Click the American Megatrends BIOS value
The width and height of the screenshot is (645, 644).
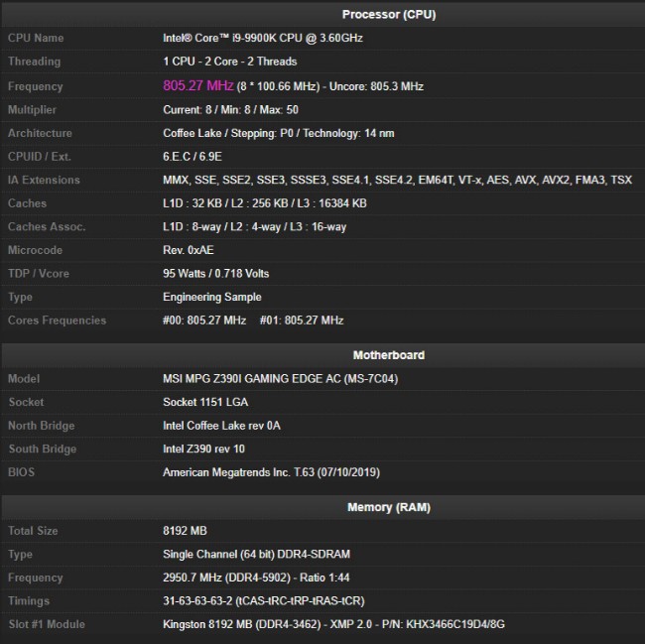pyautogui.click(x=271, y=472)
